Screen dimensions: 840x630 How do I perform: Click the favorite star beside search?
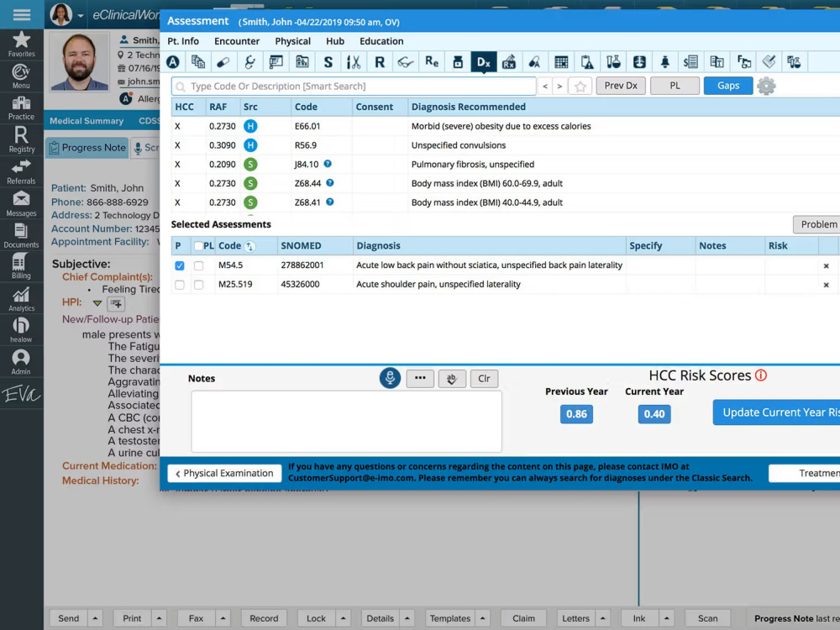pos(580,86)
